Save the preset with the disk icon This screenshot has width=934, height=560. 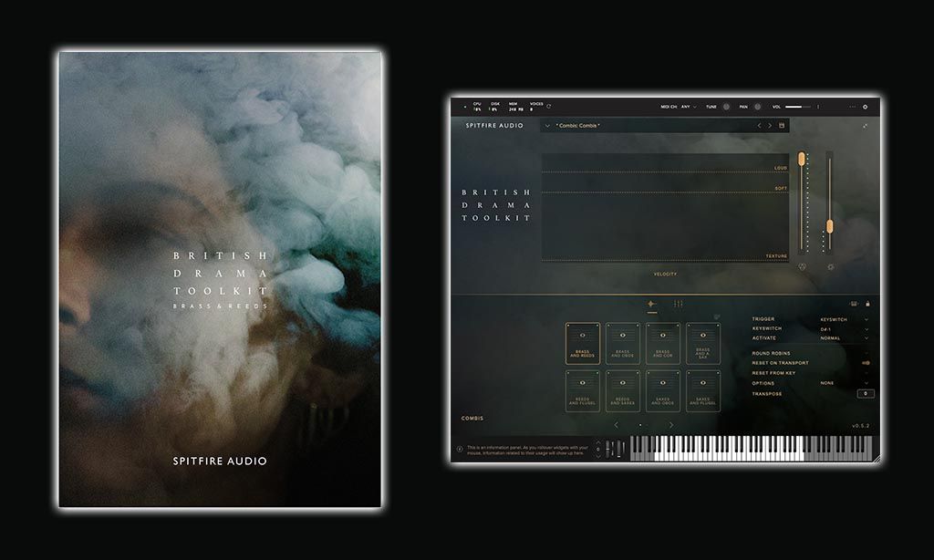pyautogui.click(x=782, y=126)
